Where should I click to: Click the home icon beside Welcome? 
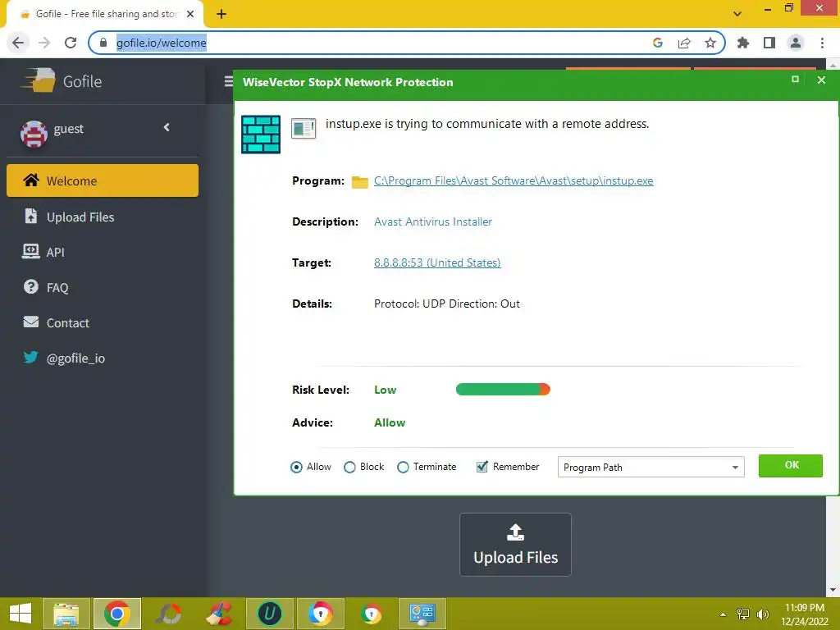[x=31, y=180]
